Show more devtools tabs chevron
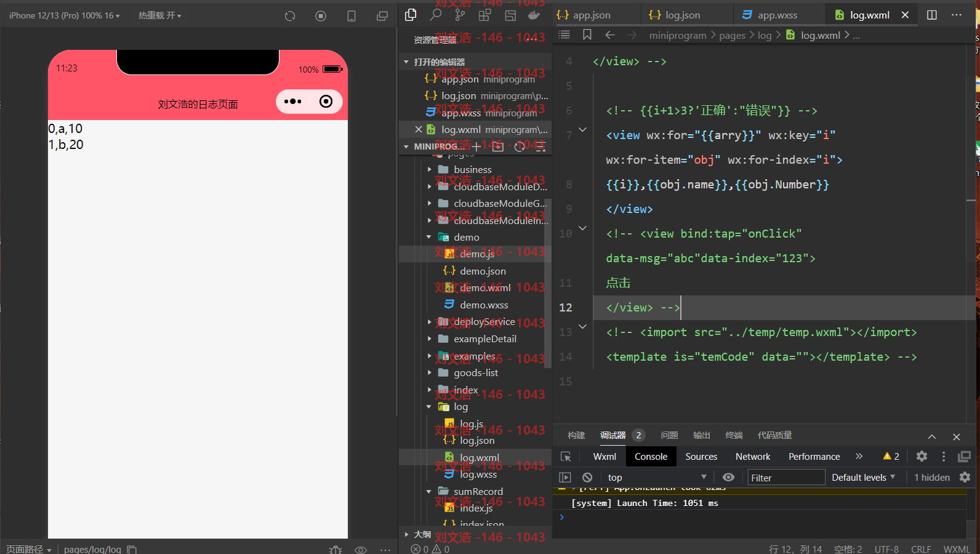980x554 pixels. pos(859,456)
